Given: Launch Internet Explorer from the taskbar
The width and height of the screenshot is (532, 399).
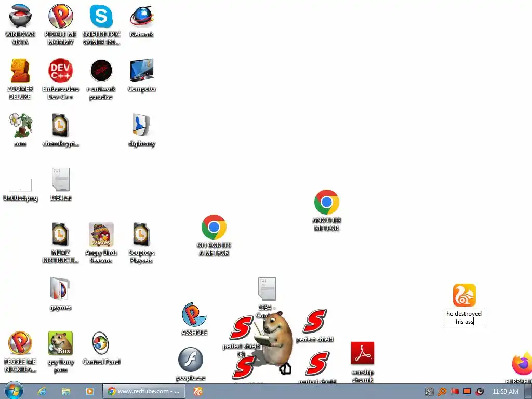Looking at the screenshot, I should (42, 391).
